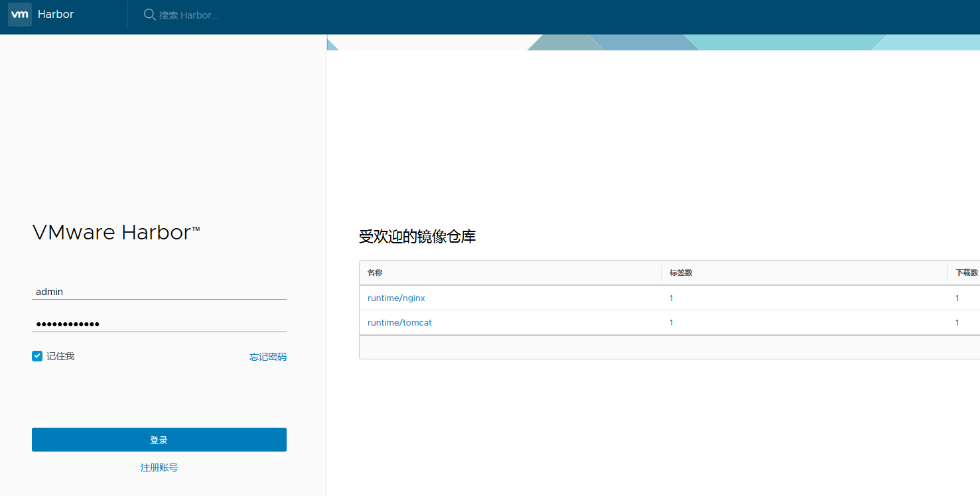Image resolution: width=980 pixels, height=496 pixels.
Task: Click the download count for runtime/tomcat
Action: point(957,322)
